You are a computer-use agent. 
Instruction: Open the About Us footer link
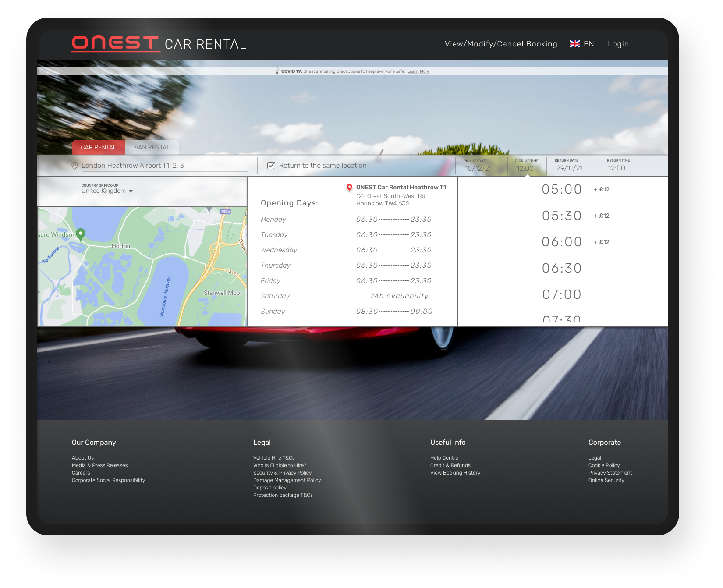[x=83, y=458]
